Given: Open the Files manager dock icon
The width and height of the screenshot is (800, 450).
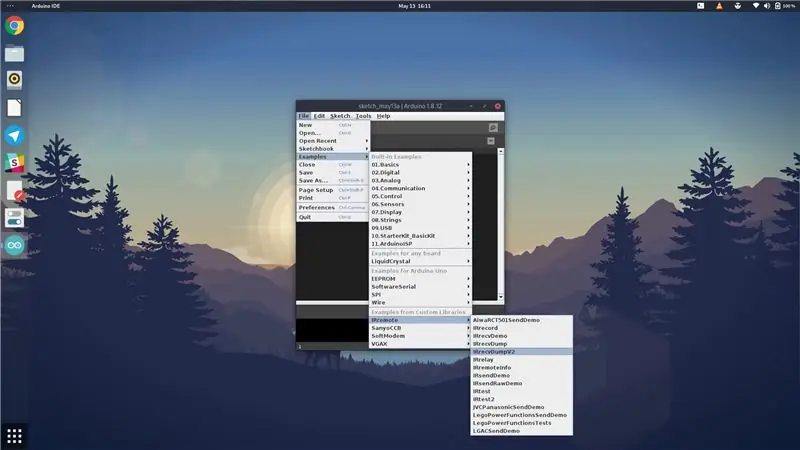Looking at the screenshot, I should (x=14, y=54).
